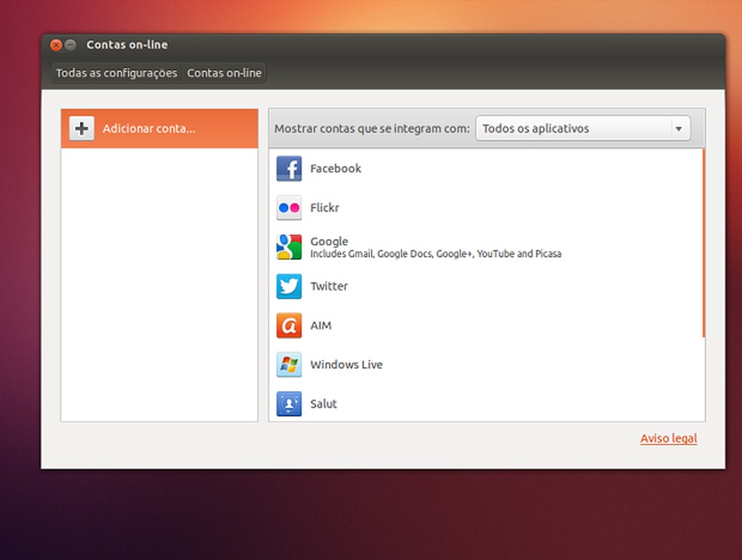Minimize the Contas on-line window

click(x=70, y=45)
